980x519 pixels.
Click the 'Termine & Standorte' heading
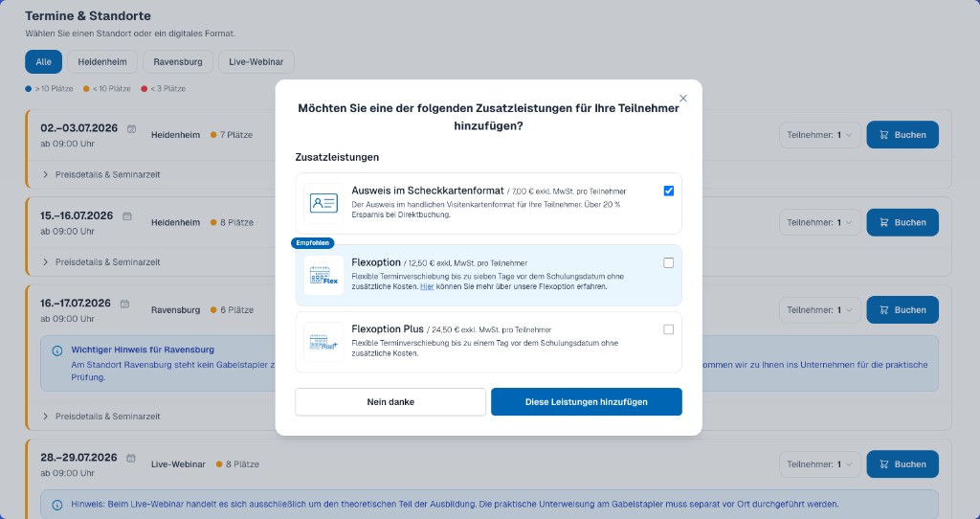(x=88, y=15)
